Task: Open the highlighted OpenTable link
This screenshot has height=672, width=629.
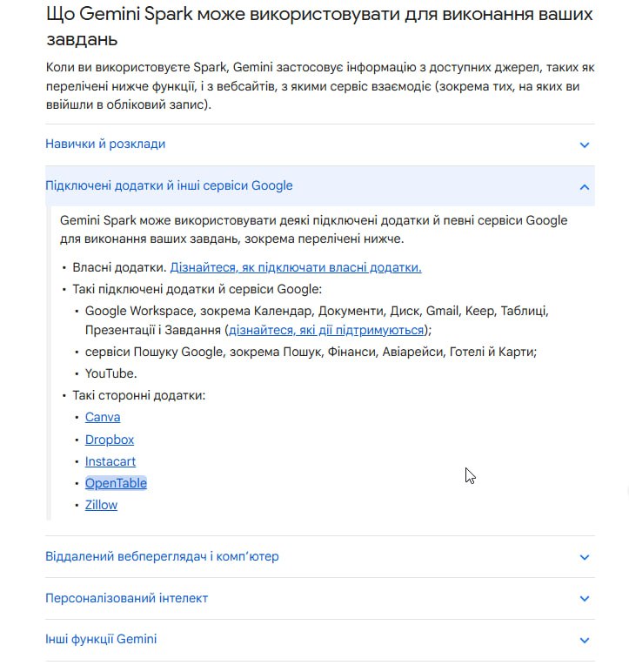Action: (116, 483)
